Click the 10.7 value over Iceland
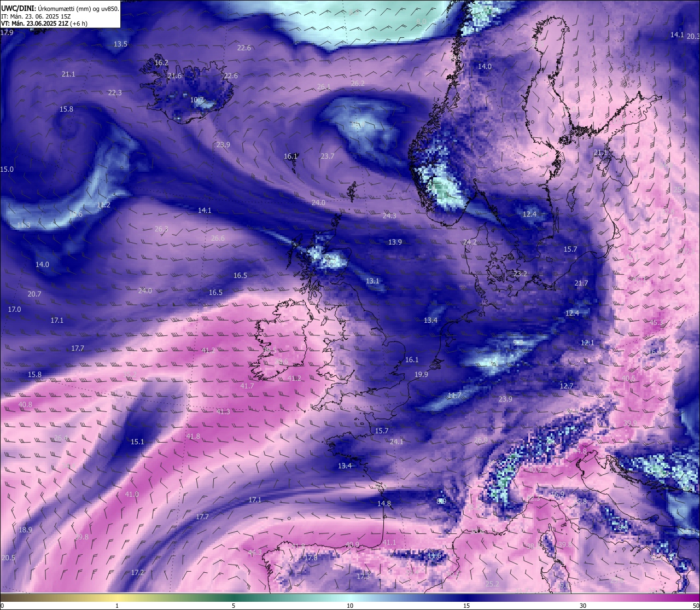This screenshot has width=700, height=610. (197, 100)
